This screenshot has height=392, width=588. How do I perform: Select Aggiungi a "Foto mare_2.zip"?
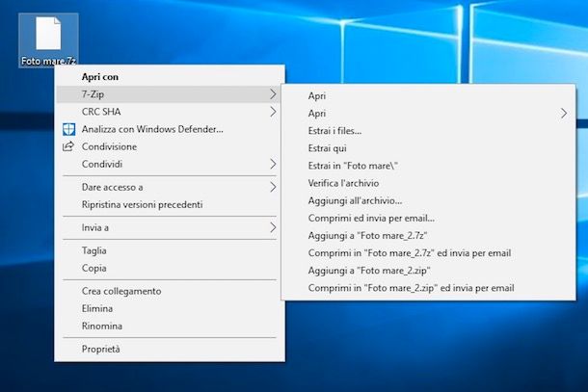[x=428, y=271]
